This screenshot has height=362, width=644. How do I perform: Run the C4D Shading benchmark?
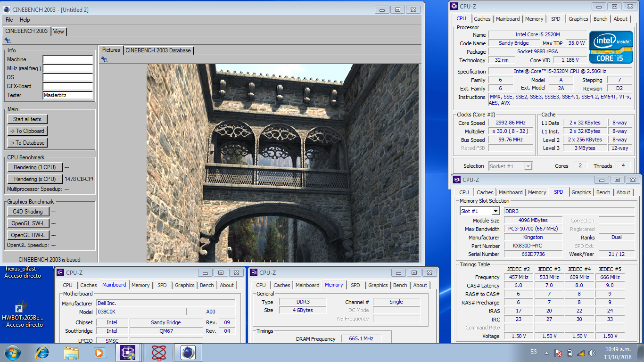(28, 212)
